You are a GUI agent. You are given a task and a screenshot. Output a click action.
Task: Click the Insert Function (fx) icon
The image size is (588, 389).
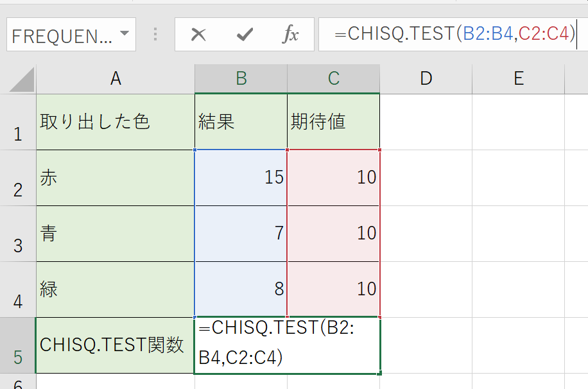pyautogui.click(x=292, y=34)
